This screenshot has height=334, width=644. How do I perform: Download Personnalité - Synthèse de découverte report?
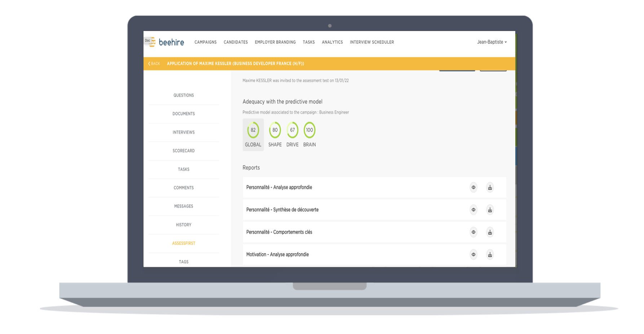(490, 210)
